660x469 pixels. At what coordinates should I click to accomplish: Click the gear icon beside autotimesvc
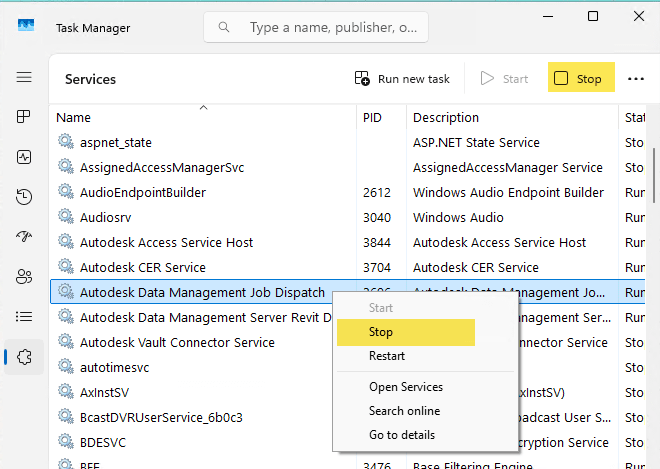pyautogui.click(x=66, y=366)
